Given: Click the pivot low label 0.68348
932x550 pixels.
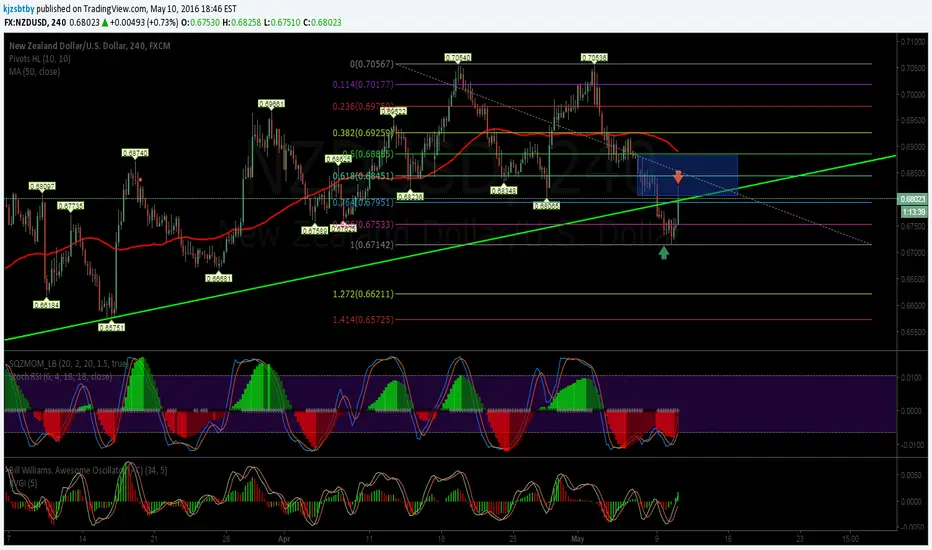Looking at the screenshot, I should tap(503, 190).
